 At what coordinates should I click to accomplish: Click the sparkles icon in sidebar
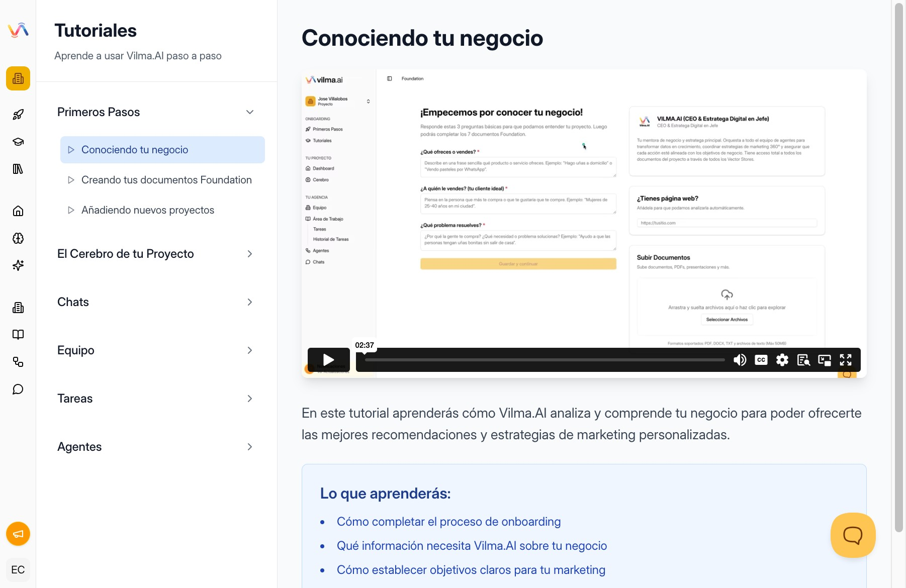(18, 265)
